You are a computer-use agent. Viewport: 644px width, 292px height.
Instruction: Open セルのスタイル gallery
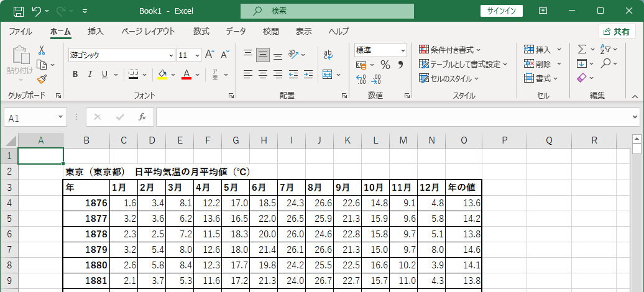tap(449, 78)
